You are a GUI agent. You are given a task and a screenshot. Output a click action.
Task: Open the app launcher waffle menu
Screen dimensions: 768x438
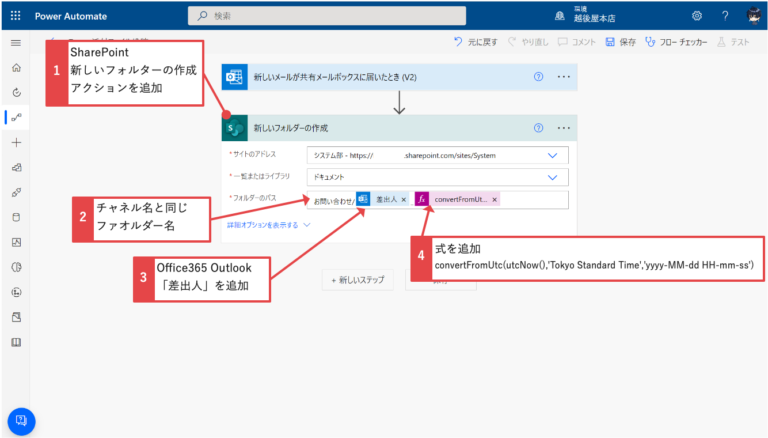tap(15, 15)
